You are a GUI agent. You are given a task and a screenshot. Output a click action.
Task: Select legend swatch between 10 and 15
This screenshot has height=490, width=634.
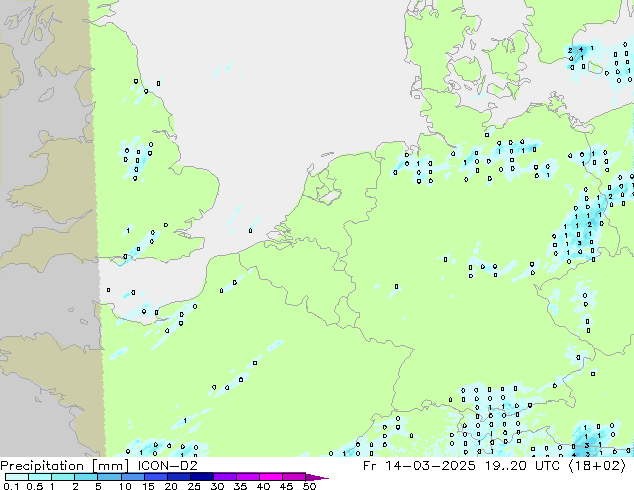point(133,477)
